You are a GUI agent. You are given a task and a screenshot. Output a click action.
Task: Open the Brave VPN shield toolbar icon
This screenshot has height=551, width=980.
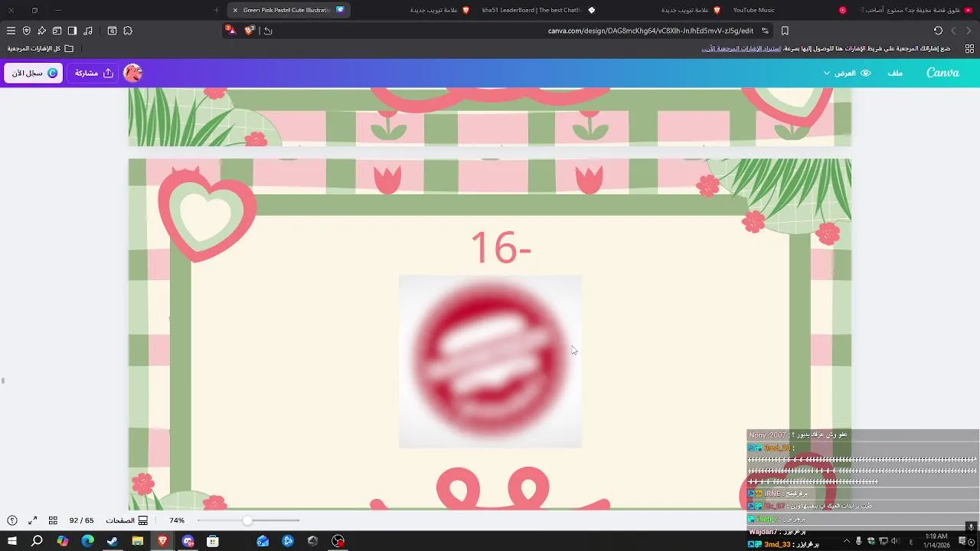[x=26, y=31]
